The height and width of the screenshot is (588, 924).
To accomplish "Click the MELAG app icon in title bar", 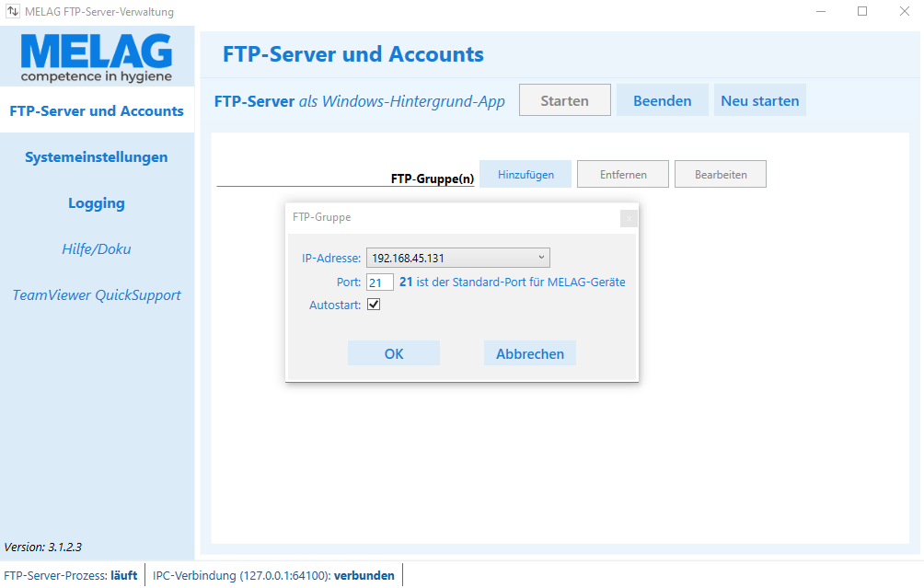I will (x=12, y=11).
